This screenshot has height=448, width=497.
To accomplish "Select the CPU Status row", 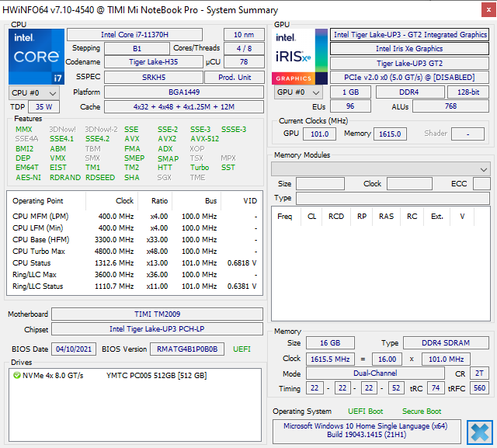I will [134, 263].
